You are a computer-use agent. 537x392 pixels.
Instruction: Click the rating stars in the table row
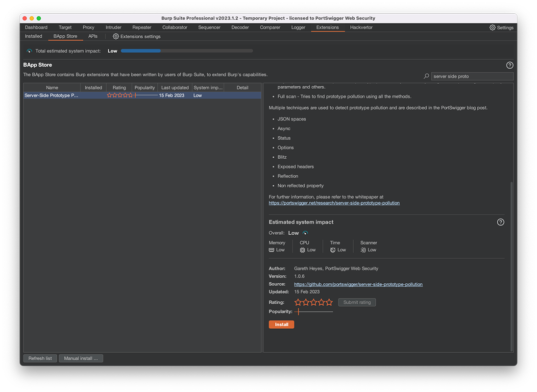click(120, 96)
